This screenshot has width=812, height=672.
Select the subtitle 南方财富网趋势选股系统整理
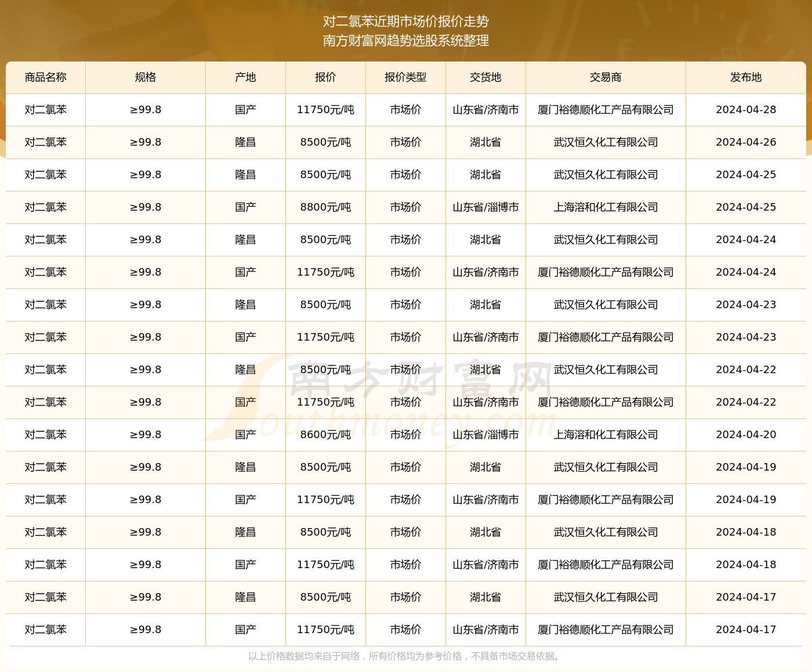pos(406,41)
